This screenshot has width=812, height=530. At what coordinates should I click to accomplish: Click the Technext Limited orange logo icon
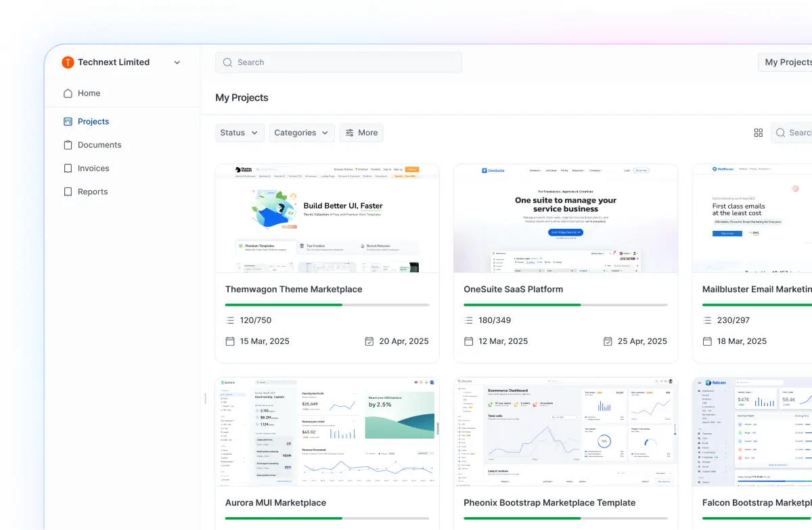click(68, 62)
